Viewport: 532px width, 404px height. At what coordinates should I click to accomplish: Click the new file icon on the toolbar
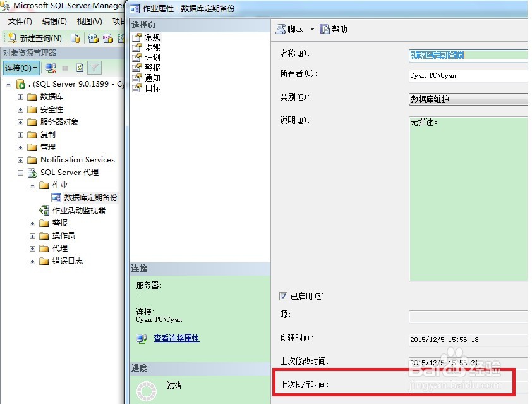76,38
